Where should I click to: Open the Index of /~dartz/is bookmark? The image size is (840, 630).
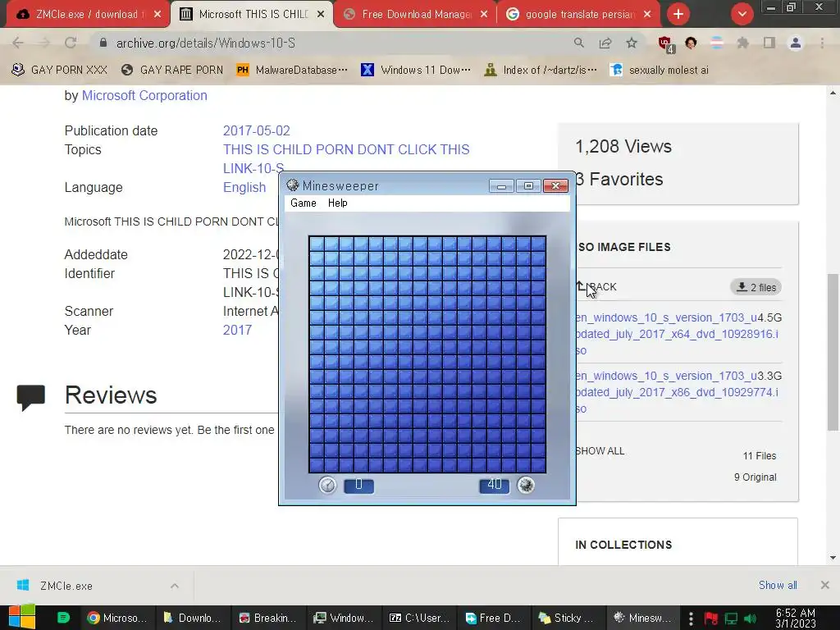pyautogui.click(x=540, y=71)
